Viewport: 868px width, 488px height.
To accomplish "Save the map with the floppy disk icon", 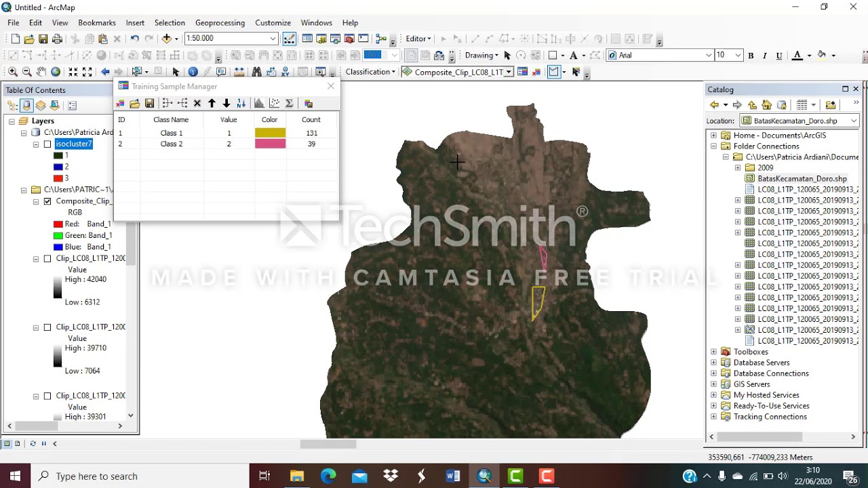I will coord(43,39).
